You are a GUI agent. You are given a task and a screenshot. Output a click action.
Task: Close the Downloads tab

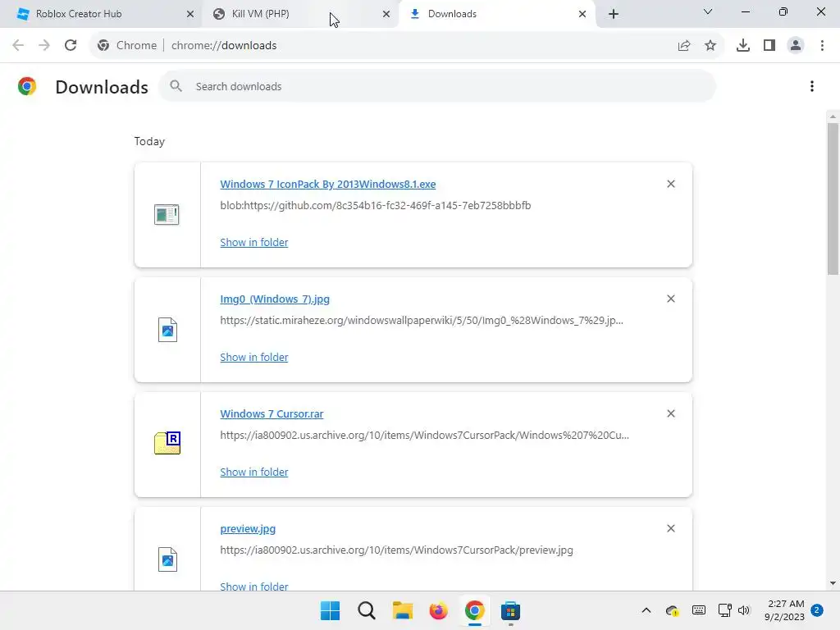pos(582,14)
